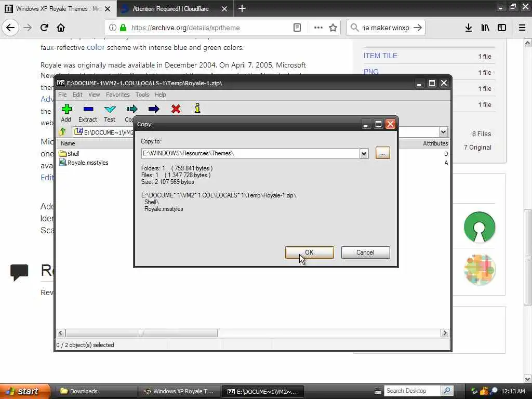Switch to Attention Required Cloudflare tab
This screenshot has width=532, height=399.
coord(170,8)
